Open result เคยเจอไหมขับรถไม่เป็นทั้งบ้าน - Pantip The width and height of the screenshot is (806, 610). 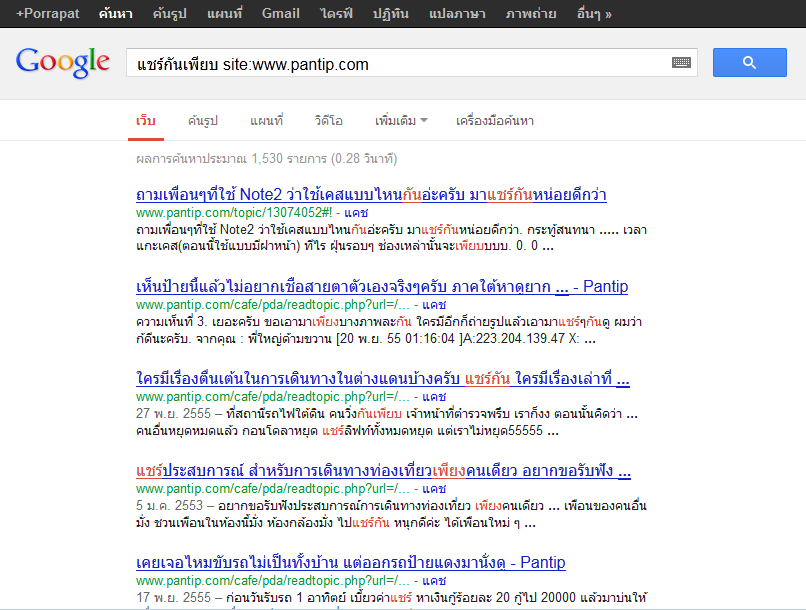tap(351, 562)
